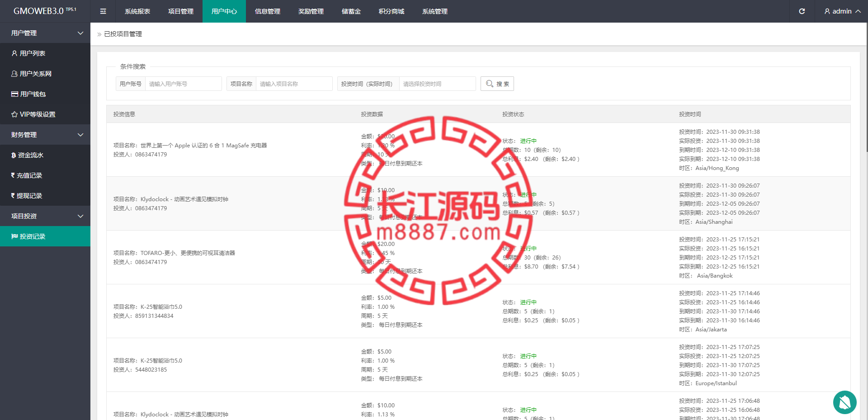This screenshot has width=868, height=420.
Task: Click the rupee icon beside 充值记录
Action: point(13,175)
